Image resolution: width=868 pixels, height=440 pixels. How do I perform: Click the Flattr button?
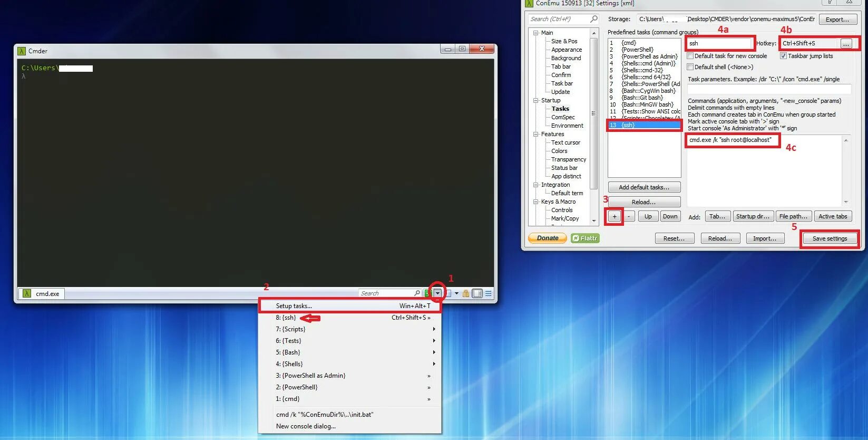click(585, 238)
